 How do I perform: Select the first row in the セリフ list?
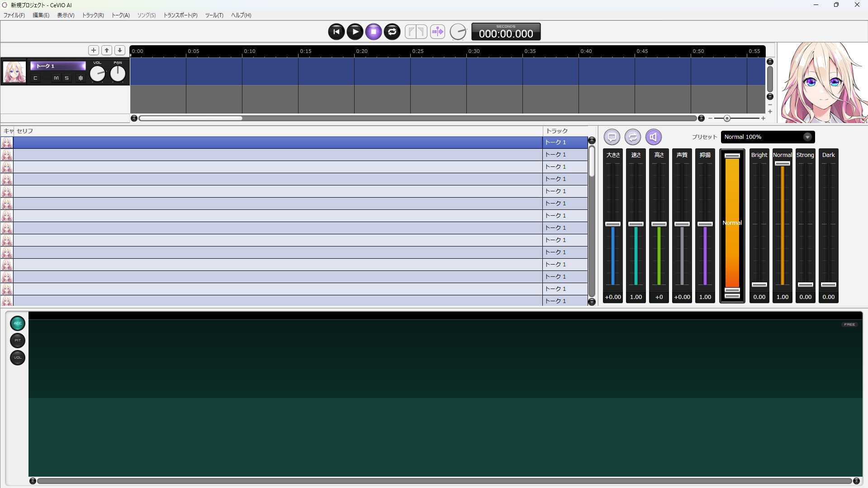(277, 142)
